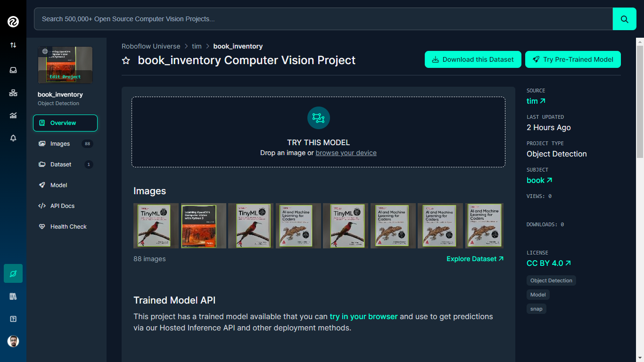The image size is (644, 362).
Task: Click Roboflow Universe breadcrumb link
Action: click(x=151, y=46)
